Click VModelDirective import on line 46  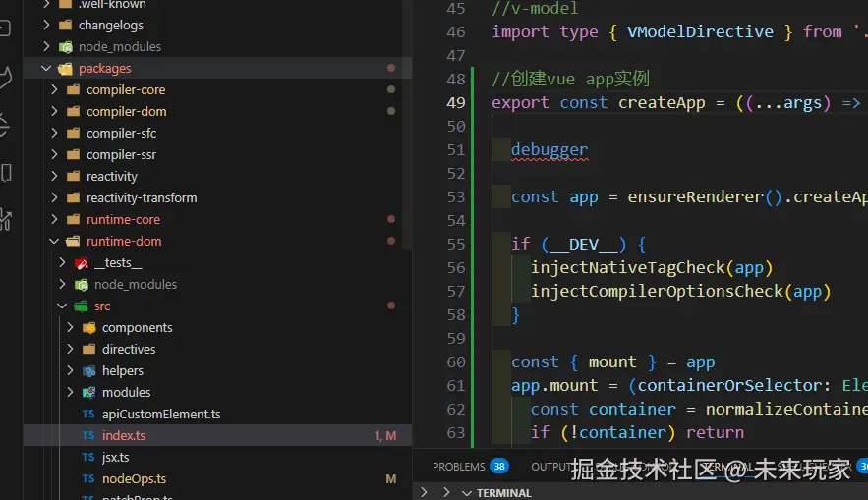(x=700, y=32)
